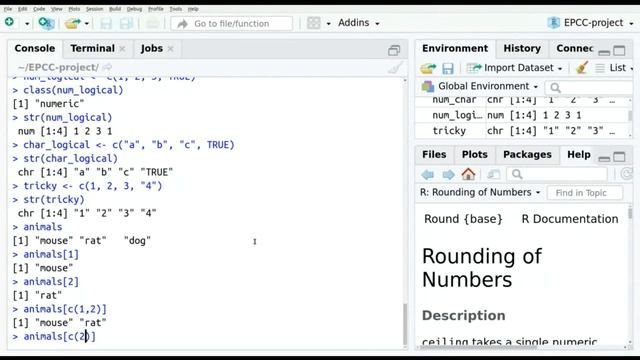Select the num_logi… variable row
Viewport: 640px width, 360px height.
(x=522, y=115)
